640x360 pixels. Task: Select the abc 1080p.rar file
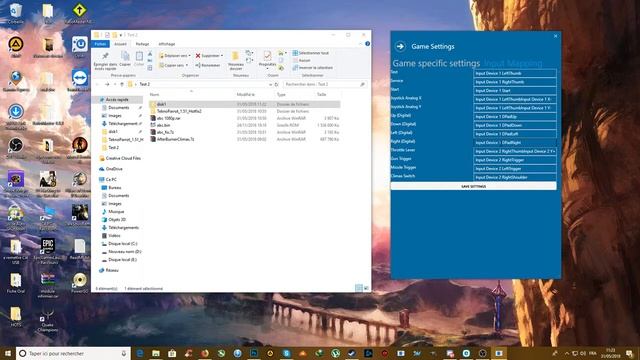coord(244,118)
